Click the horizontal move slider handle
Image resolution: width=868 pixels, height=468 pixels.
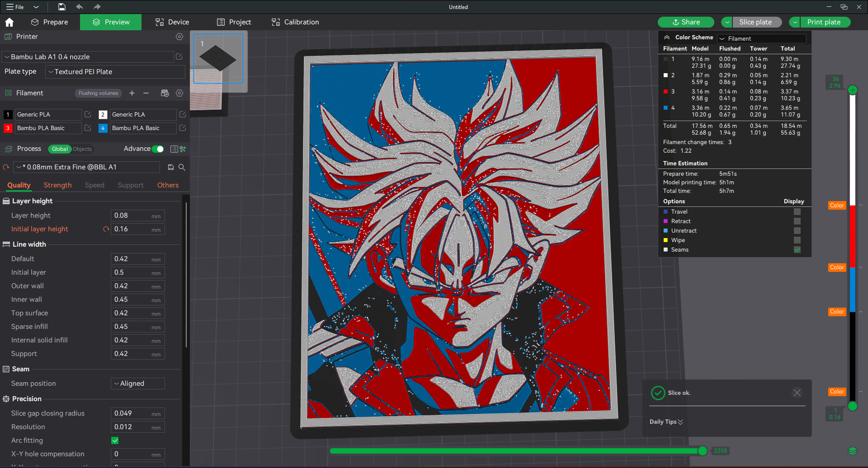point(703,451)
